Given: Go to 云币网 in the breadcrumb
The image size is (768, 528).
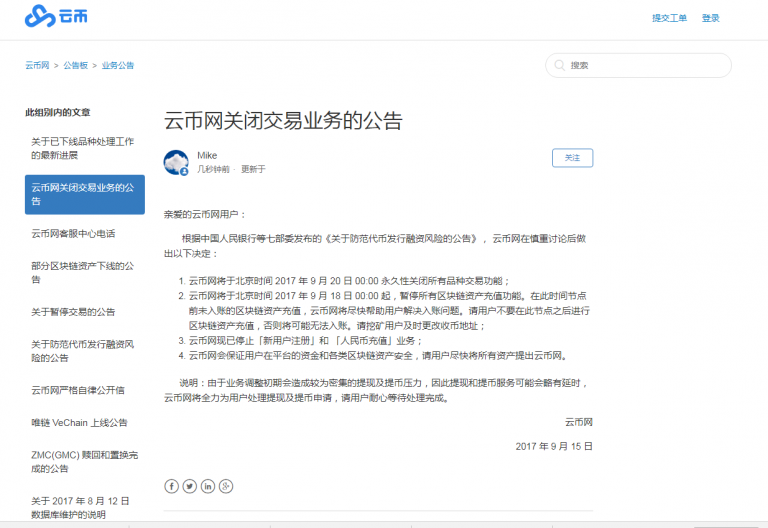Looking at the screenshot, I should click(37, 65).
